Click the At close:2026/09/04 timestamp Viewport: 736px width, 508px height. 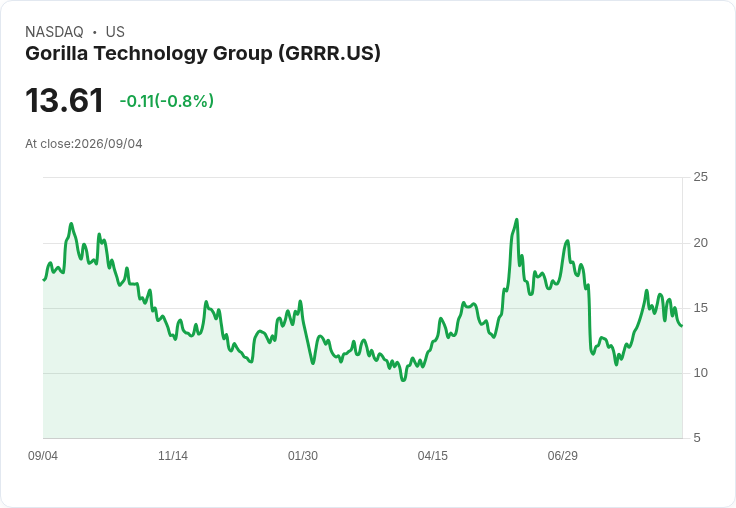tap(84, 144)
